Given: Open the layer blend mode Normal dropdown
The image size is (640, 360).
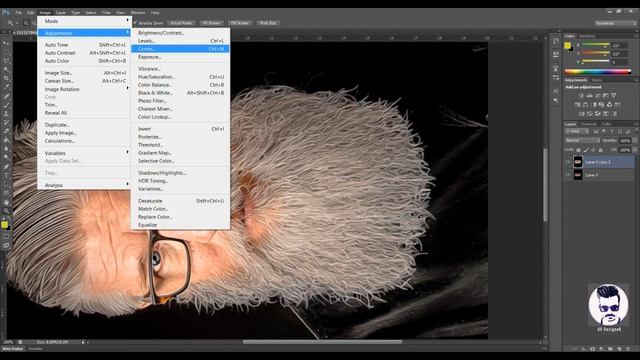Looking at the screenshot, I should coord(582,140).
